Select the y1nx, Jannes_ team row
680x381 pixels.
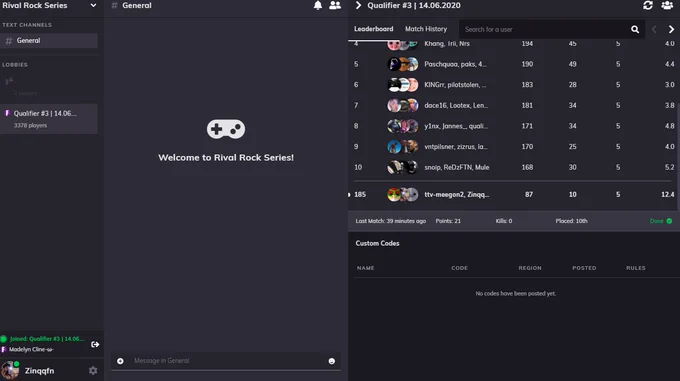[514, 126]
